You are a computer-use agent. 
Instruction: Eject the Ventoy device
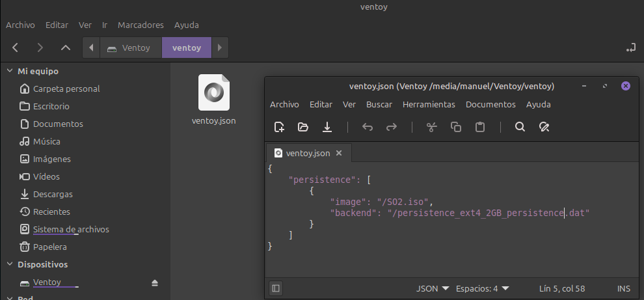point(154,282)
